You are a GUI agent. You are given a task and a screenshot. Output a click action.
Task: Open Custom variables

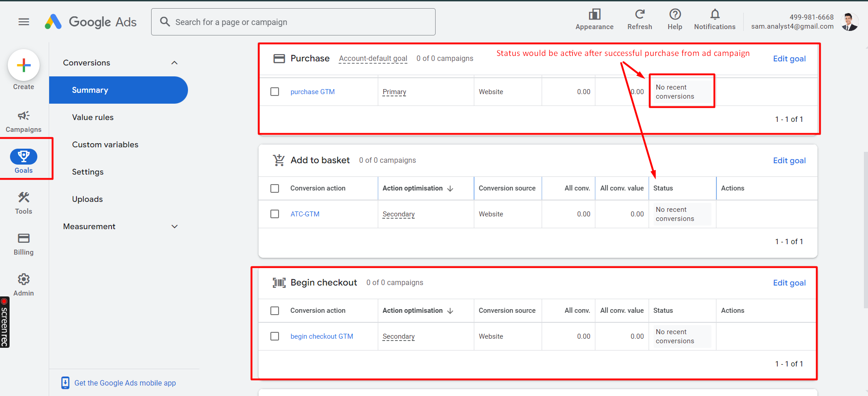click(105, 145)
